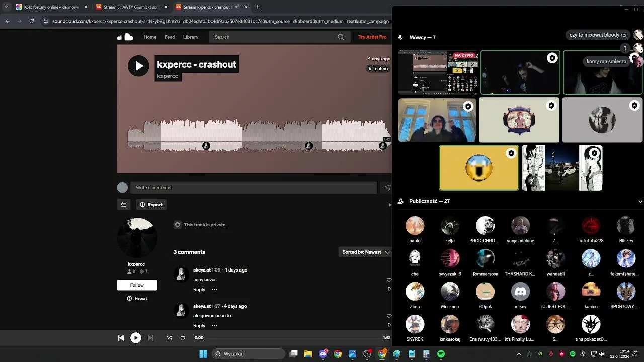The image size is (644, 362).
Task: Open more options for 'fajny cover' comment
Action: (x=214, y=289)
